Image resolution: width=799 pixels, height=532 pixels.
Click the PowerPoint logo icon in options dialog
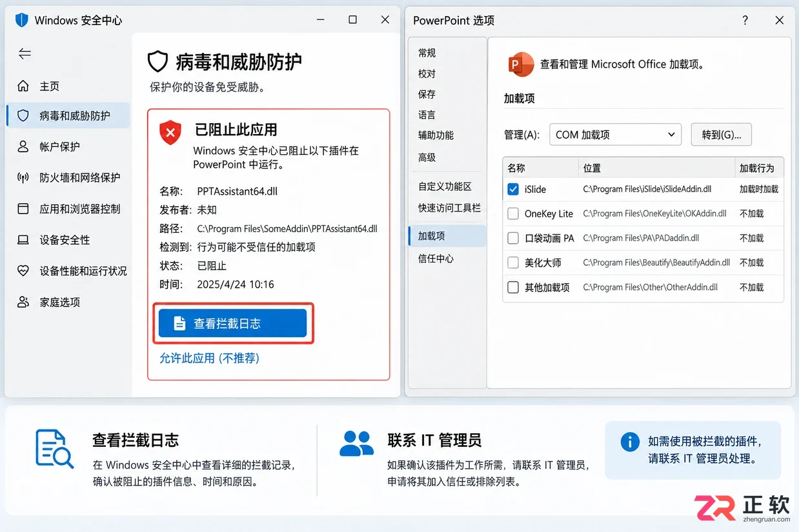pos(521,64)
